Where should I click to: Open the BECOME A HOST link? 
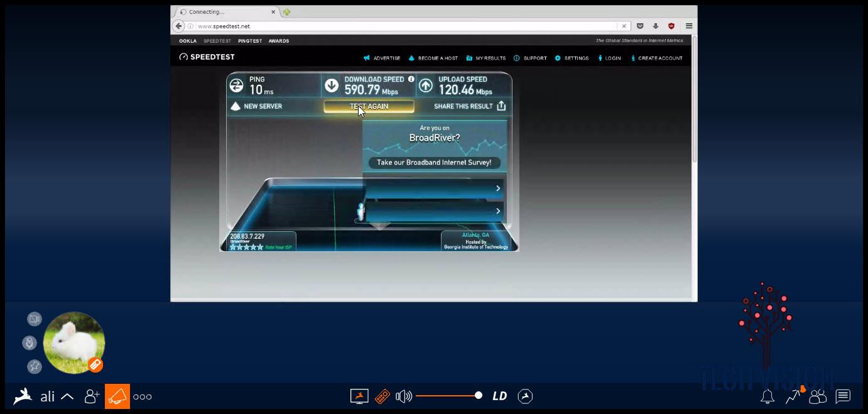pyautogui.click(x=433, y=58)
